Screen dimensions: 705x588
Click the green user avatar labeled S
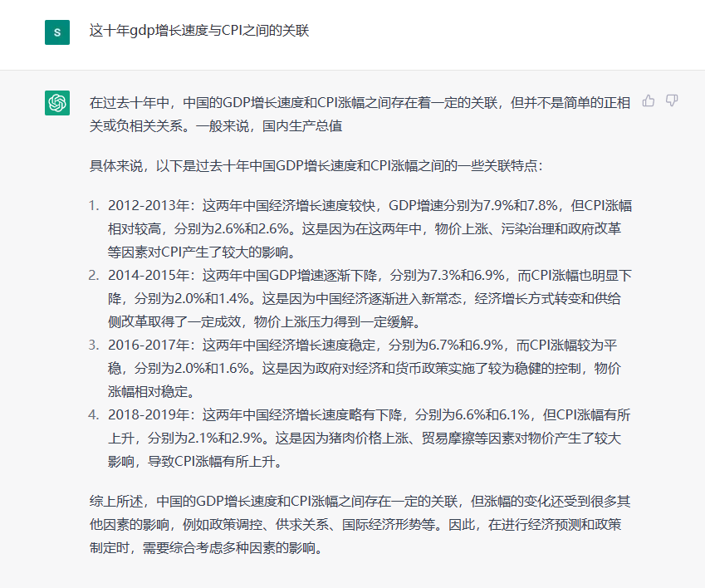coord(57,32)
